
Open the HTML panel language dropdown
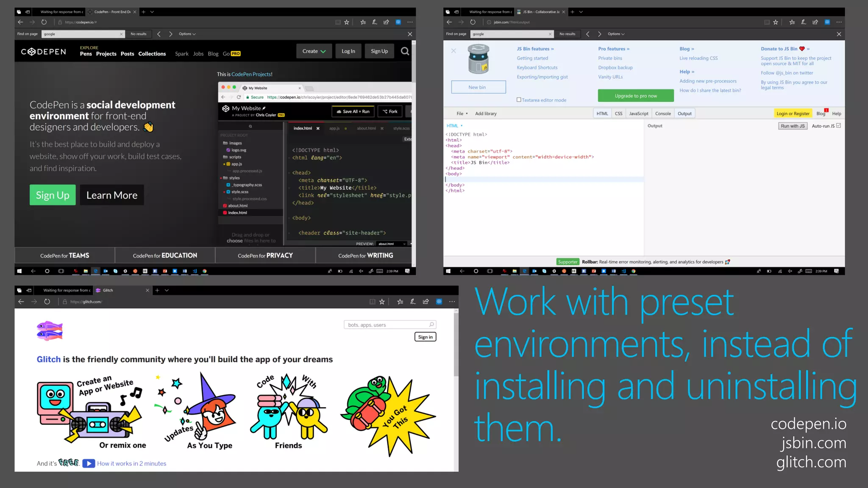454,126
